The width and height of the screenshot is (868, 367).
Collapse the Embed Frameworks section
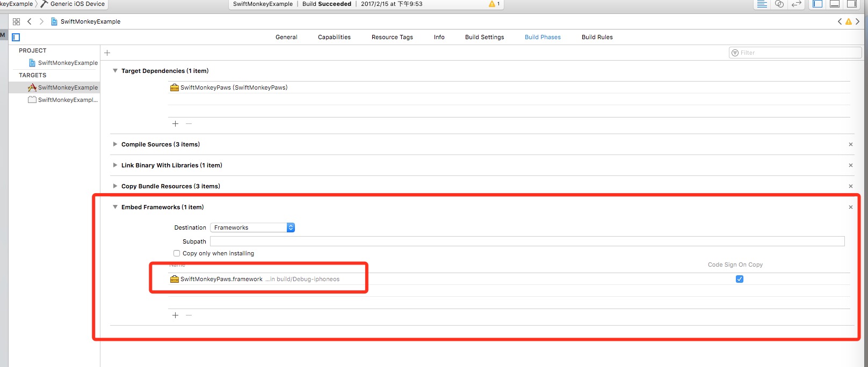[115, 207]
